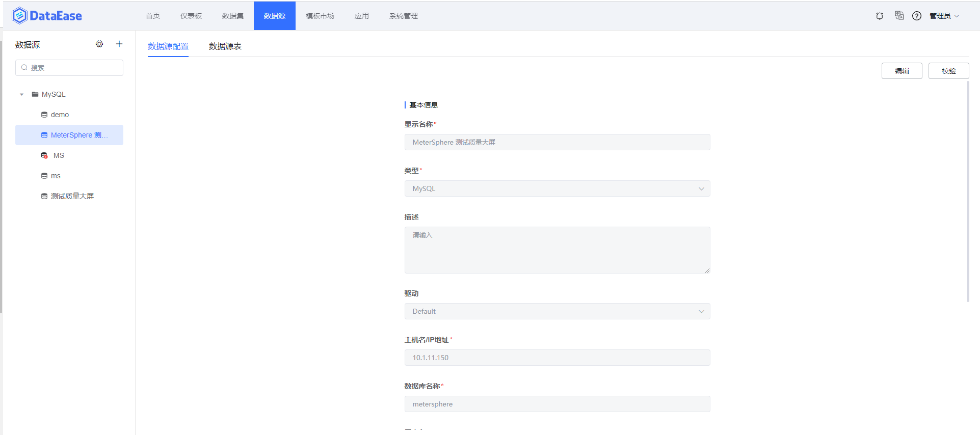Click the MS datasource error icon
Viewport: 980px width, 435px height.
click(x=44, y=155)
